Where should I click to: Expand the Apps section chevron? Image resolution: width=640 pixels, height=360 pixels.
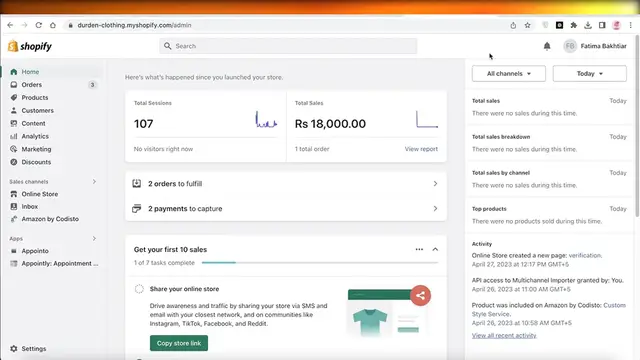[x=94, y=238]
